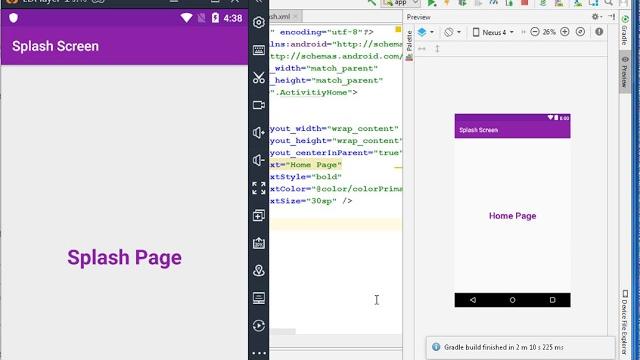Click the monitor icon in emulator sidebar

coord(258,298)
